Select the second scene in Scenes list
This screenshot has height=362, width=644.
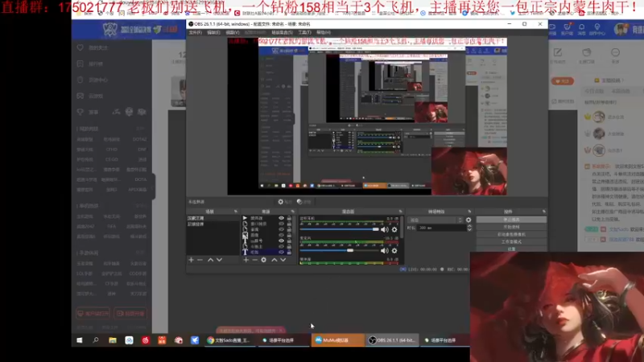coord(213,224)
